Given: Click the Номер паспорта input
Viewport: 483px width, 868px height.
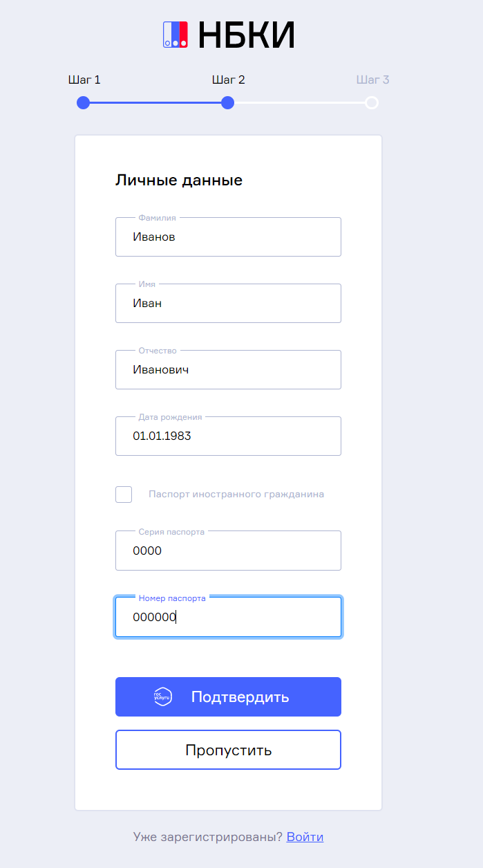Looking at the screenshot, I should [x=228, y=618].
